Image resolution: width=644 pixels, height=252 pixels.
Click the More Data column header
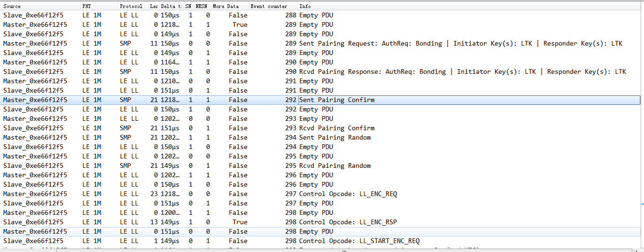tap(225, 6)
